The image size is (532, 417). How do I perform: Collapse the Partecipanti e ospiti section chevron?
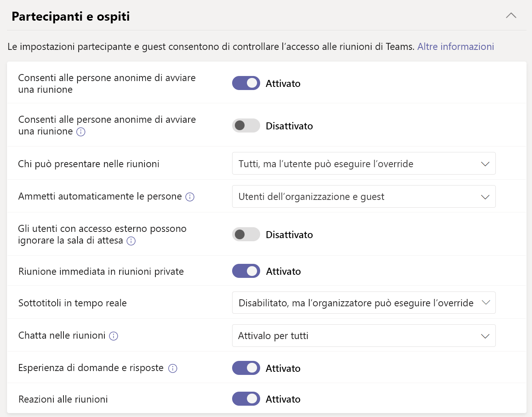point(511,16)
